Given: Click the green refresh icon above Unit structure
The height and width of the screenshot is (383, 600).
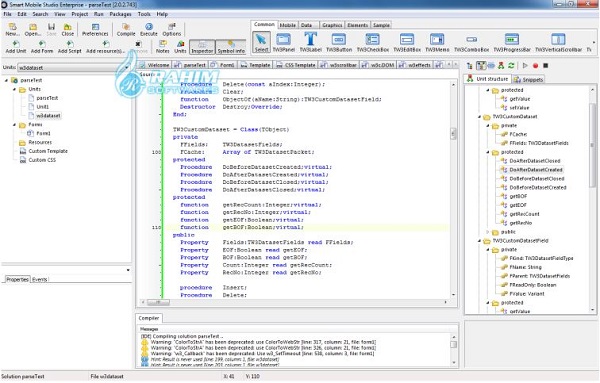Looking at the screenshot, I should (511, 66).
